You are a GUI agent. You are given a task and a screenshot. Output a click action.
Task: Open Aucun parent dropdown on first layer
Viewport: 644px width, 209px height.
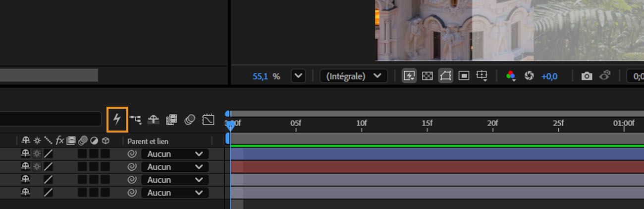point(175,154)
